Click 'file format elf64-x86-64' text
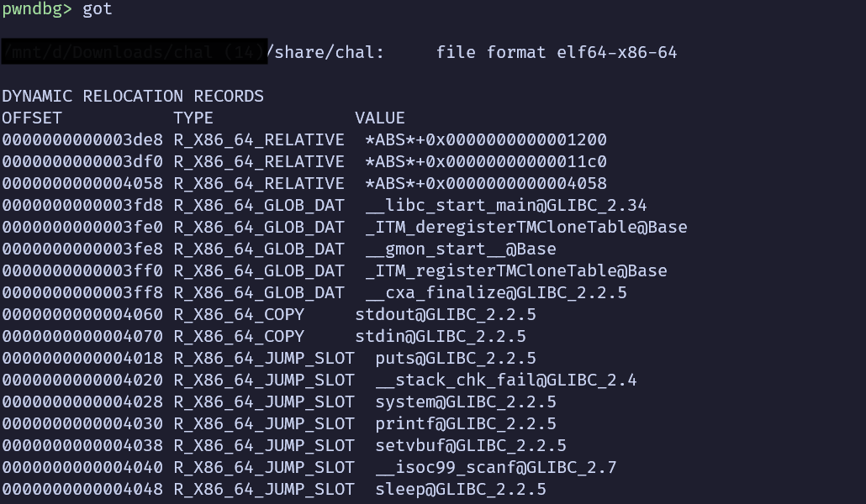This screenshot has width=866, height=504. click(x=556, y=52)
